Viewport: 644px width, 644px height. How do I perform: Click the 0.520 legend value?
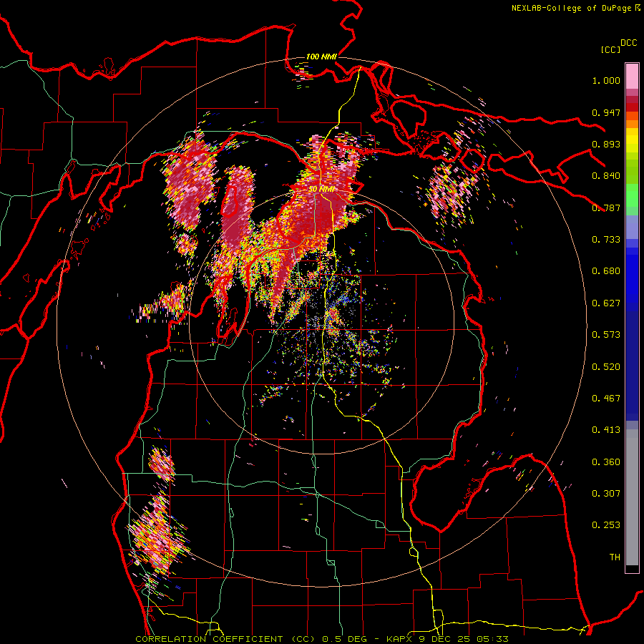[x=606, y=367]
